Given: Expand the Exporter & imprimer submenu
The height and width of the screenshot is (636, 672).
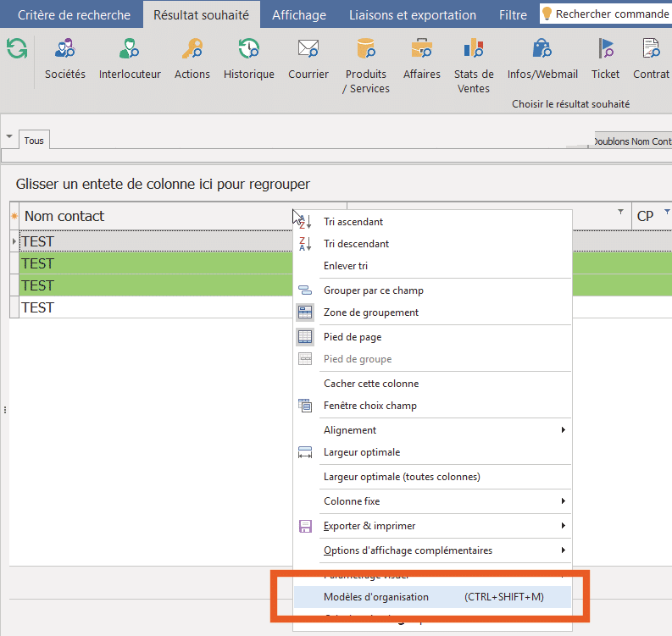Looking at the screenshot, I should click(x=432, y=526).
